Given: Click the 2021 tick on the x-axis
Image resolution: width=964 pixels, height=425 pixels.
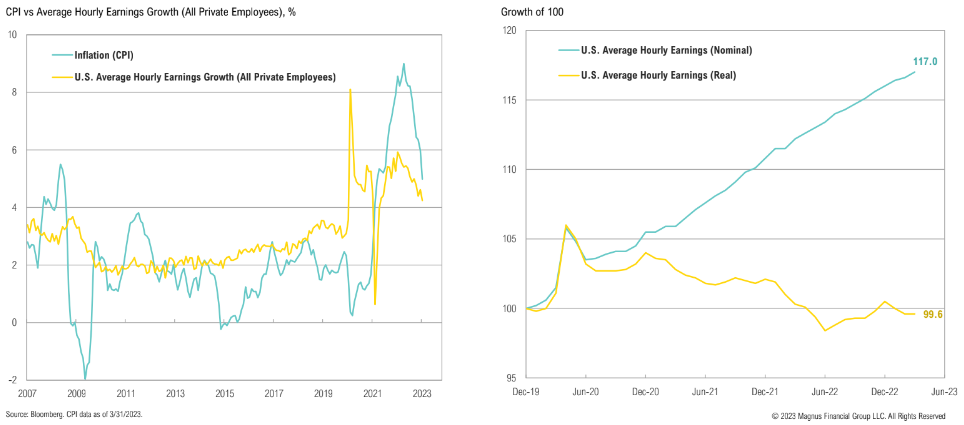Looking at the screenshot, I should tap(372, 394).
